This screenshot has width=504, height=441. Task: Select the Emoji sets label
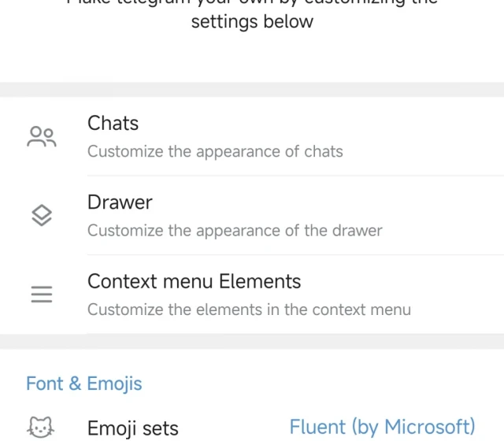coord(132,428)
